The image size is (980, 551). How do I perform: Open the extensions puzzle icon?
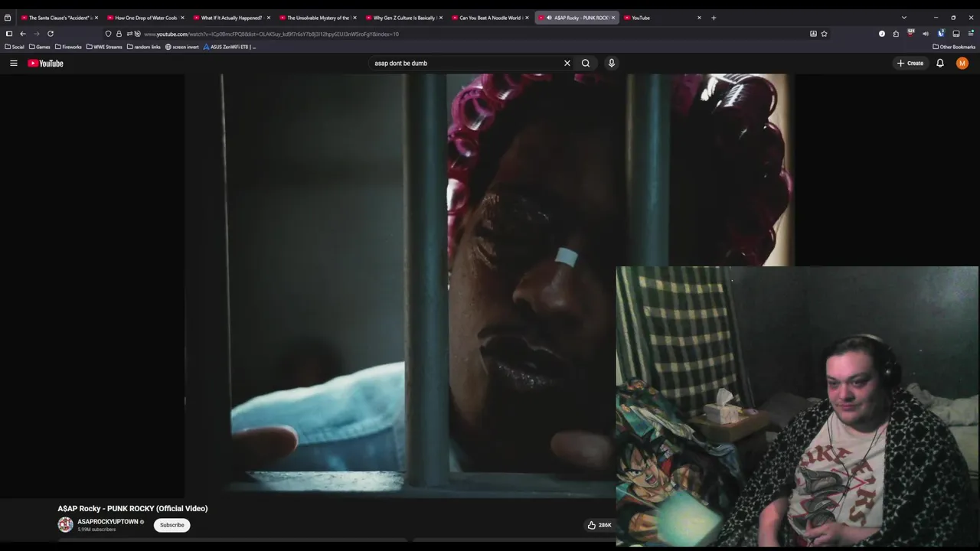[x=896, y=34]
